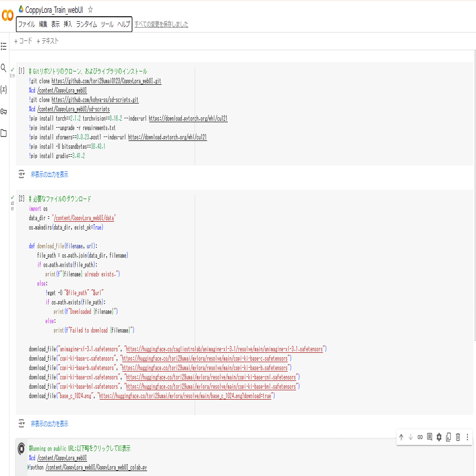Click the すべての変更を保存しました link

tap(161, 24)
